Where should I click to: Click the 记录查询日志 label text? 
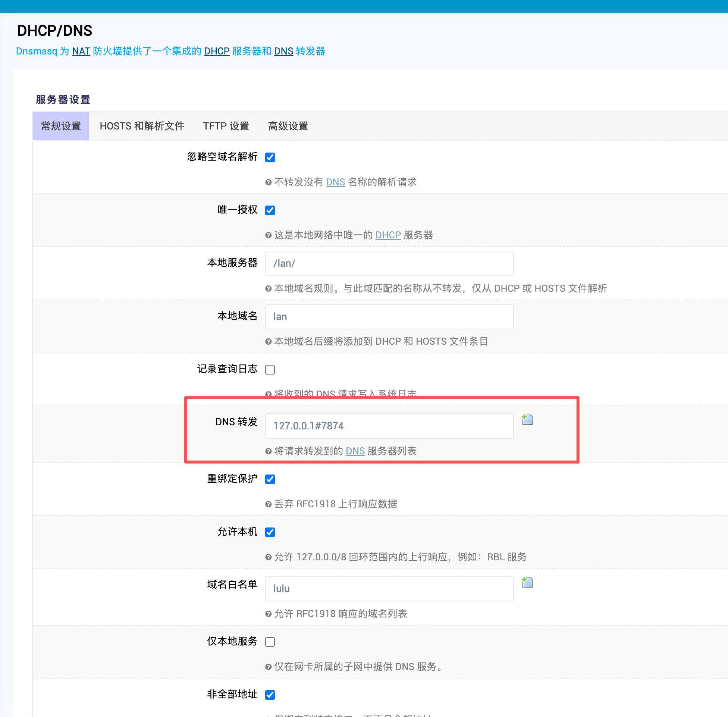228,369
